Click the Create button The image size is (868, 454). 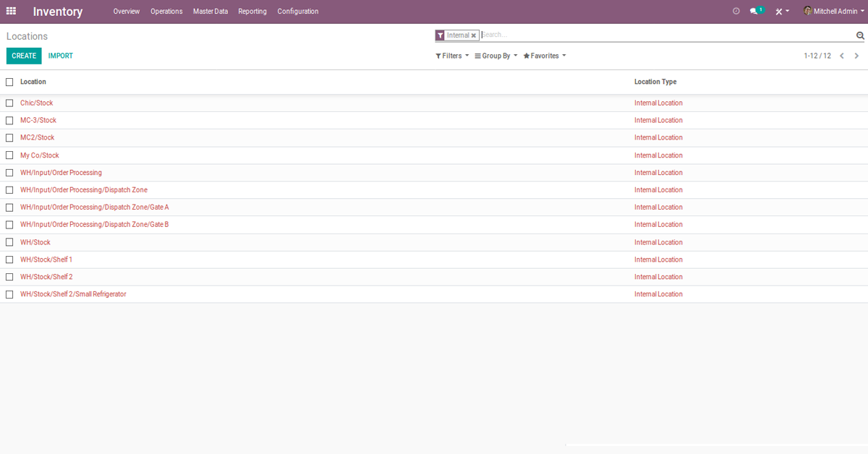click(x=24, y=56)
